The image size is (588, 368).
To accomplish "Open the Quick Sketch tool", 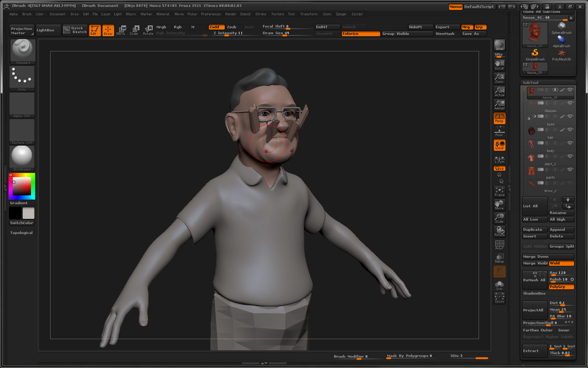I will pyautogui.click(x=75, y=30).
